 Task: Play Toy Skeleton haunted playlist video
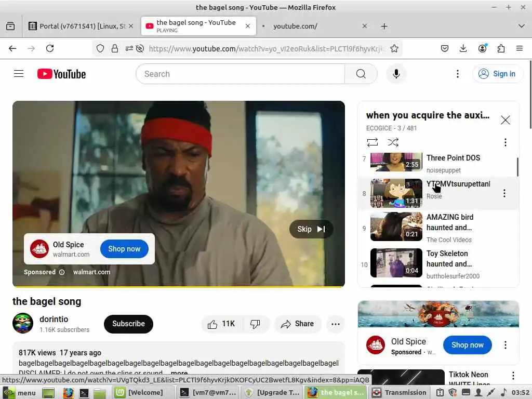click(x=437, y=264)
